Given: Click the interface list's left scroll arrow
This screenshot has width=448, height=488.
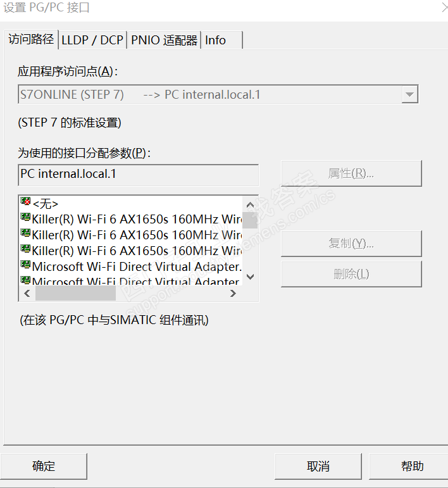Looking at the screenshot, I should tap(27, 294).
